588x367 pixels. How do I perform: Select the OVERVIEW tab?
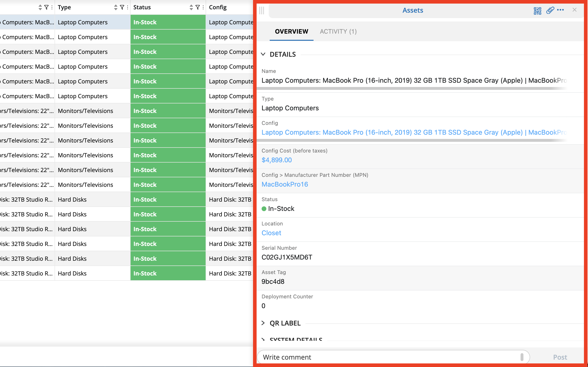pyautogui.click(x=291, y=31)
